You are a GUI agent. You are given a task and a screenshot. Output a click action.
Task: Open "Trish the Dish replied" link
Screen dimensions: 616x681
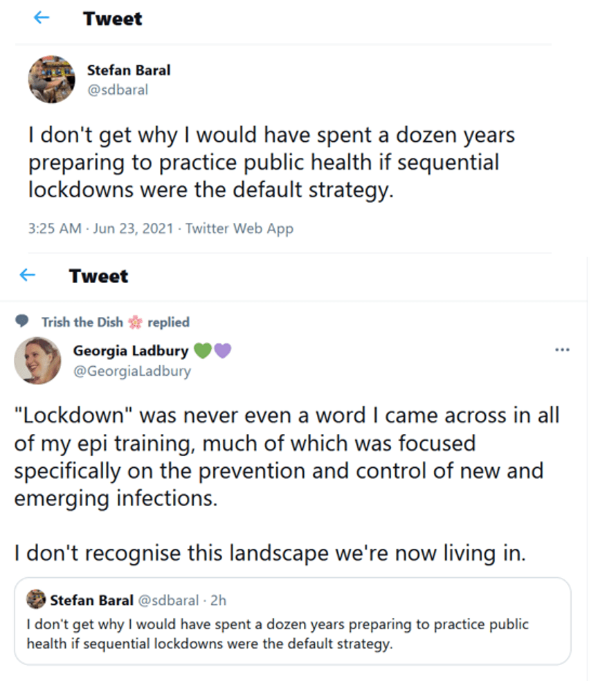115,322
